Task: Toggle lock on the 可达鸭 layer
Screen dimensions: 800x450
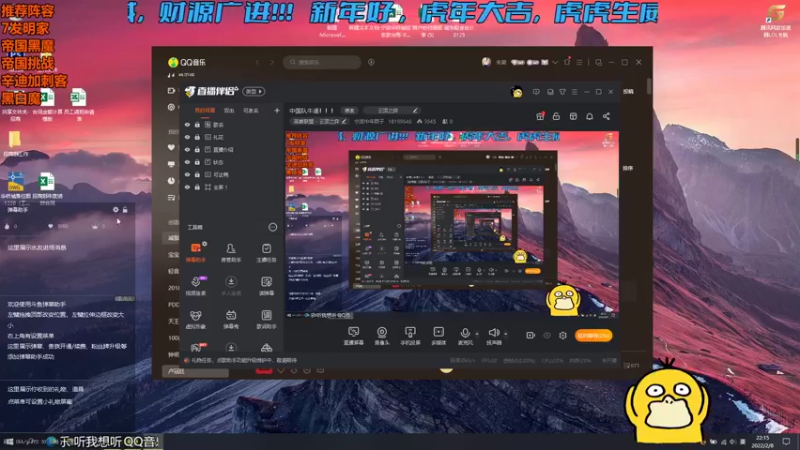Action: pos(197,174)
